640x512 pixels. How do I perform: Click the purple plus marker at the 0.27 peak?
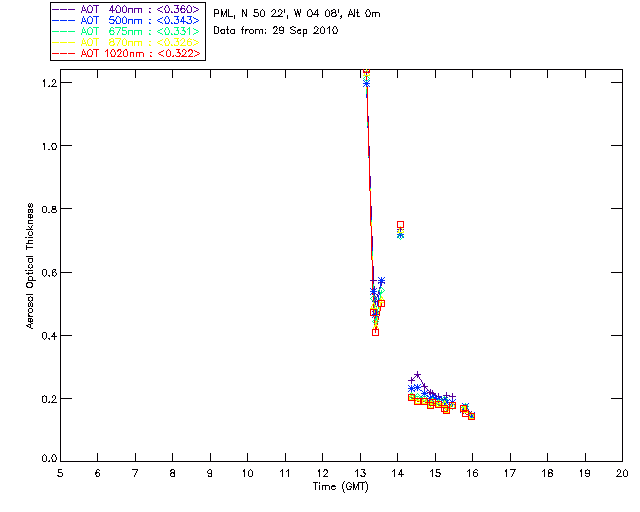pos(417,374)
